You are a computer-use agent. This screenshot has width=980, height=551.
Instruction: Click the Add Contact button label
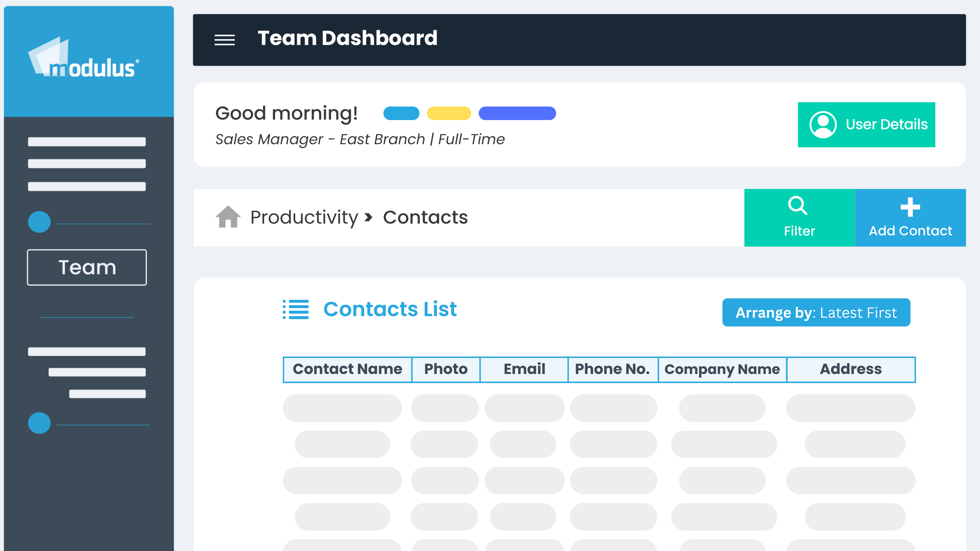(910, 231)
